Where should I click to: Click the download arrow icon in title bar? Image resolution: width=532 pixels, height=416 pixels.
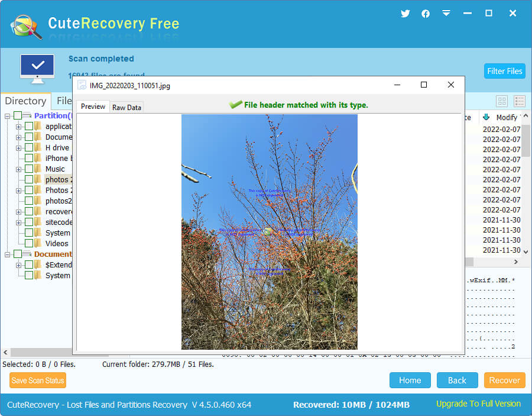[446, 13]
